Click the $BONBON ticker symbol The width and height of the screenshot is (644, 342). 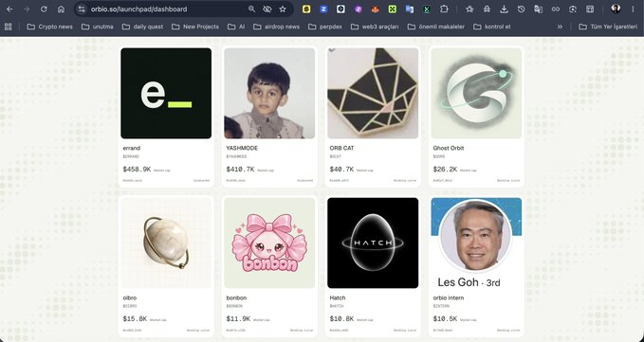click(x=234, y=306)
